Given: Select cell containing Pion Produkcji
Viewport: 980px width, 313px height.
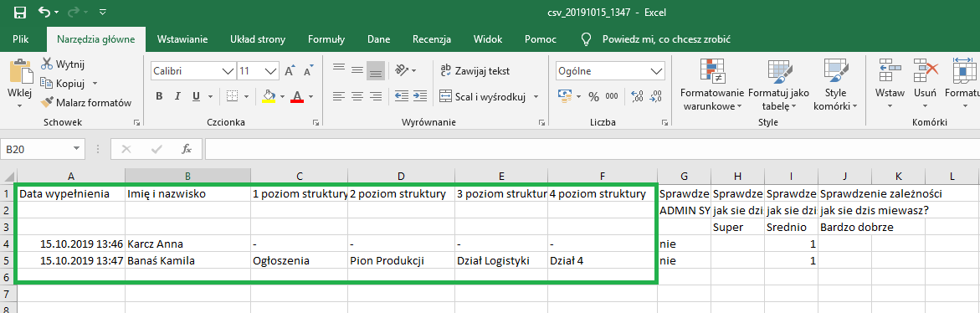Looking at the screenshot, I should [x=401, y=260].
